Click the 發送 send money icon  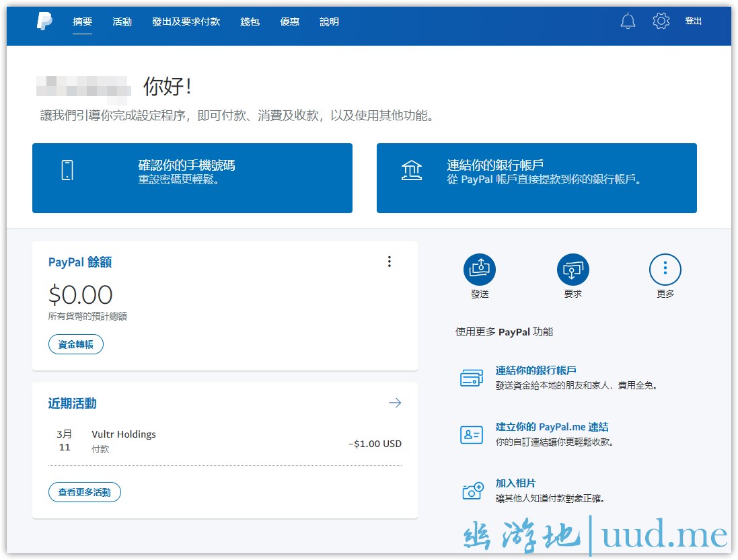pos(480,270)
